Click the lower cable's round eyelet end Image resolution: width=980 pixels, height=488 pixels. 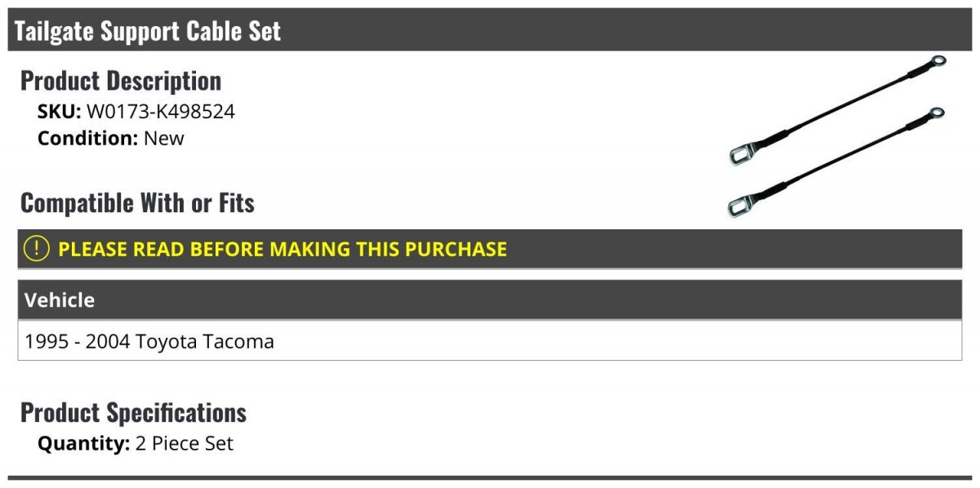coord(937,113)
